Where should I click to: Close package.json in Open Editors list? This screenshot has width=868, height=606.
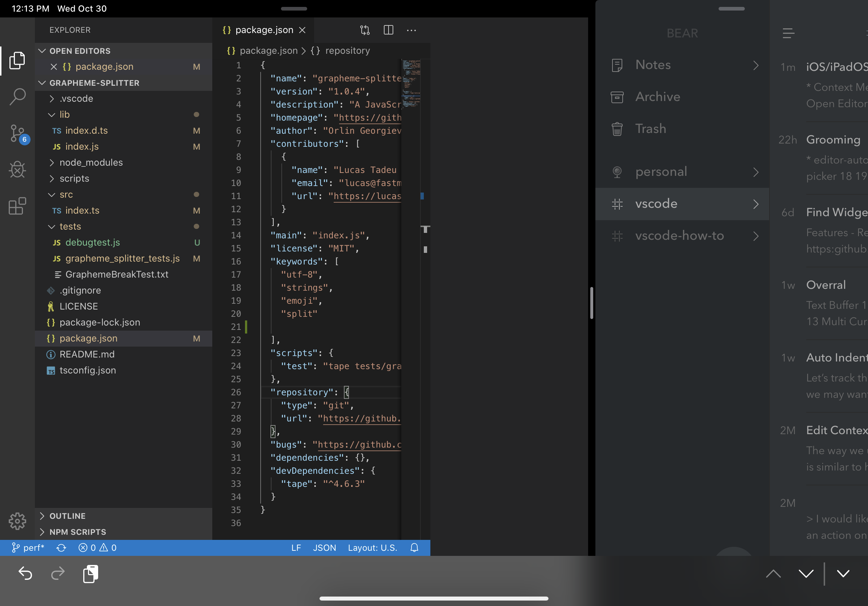pos(54,66)
